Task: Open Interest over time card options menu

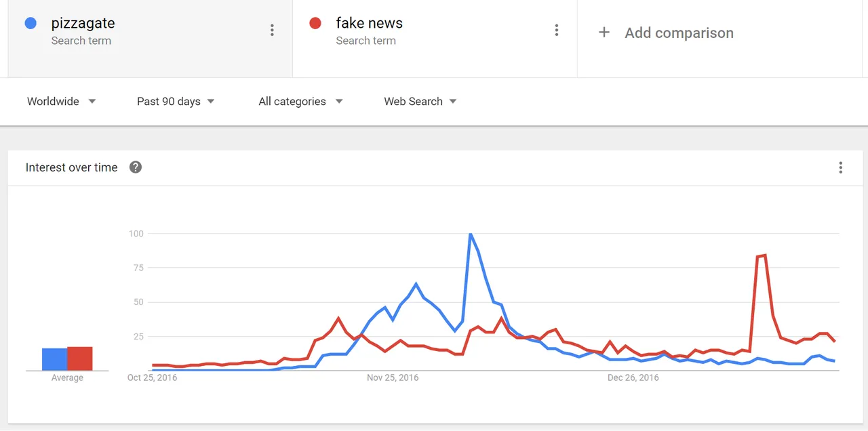Action: (841, 167)
